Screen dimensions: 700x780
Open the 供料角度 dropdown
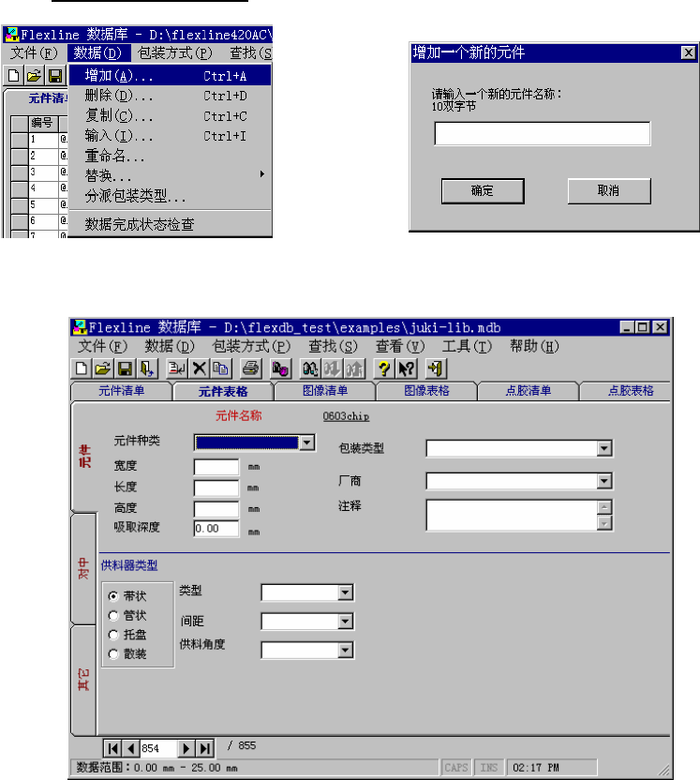coord(346,651)
